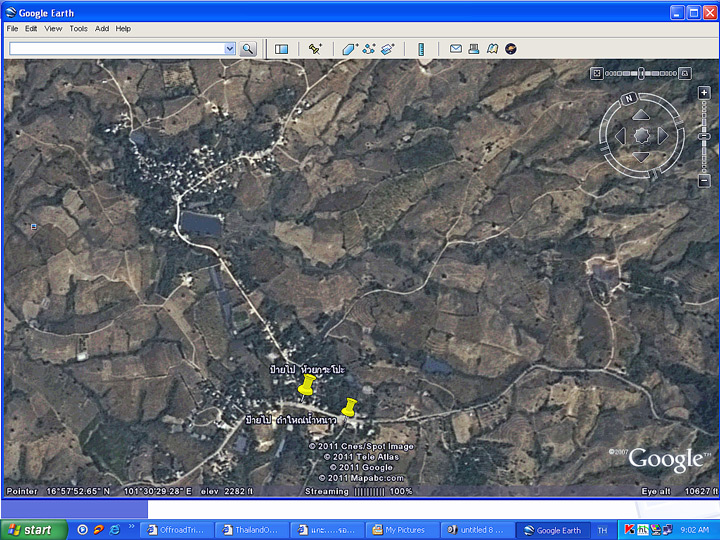Click the zoom in plus button

(704, 92)
